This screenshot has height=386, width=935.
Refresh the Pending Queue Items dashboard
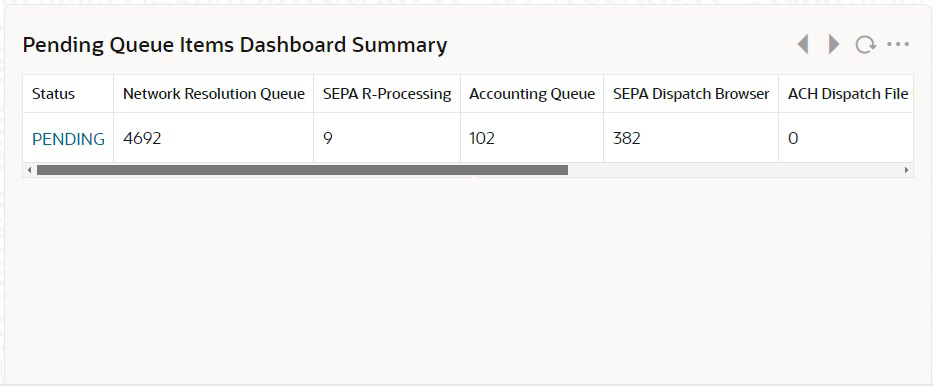pyautogui.click(x=865, y=45)
